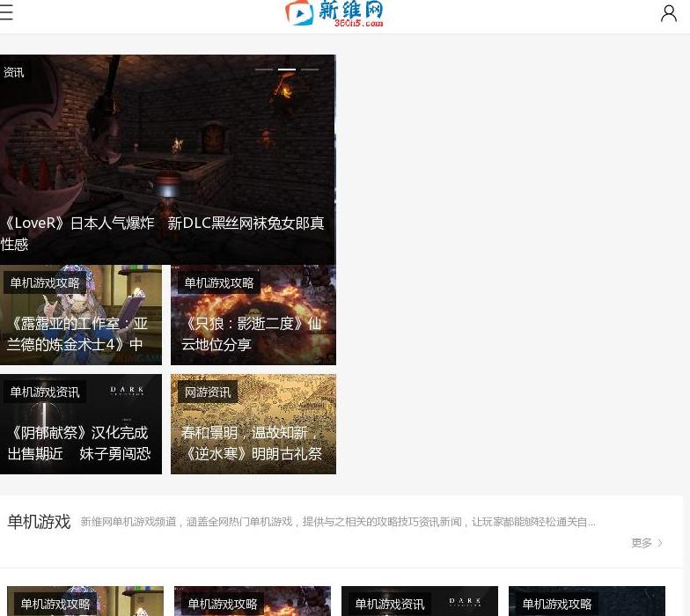Click the chevron arrow beside 更多
The image size is (690, 616).
click(660, 543)
